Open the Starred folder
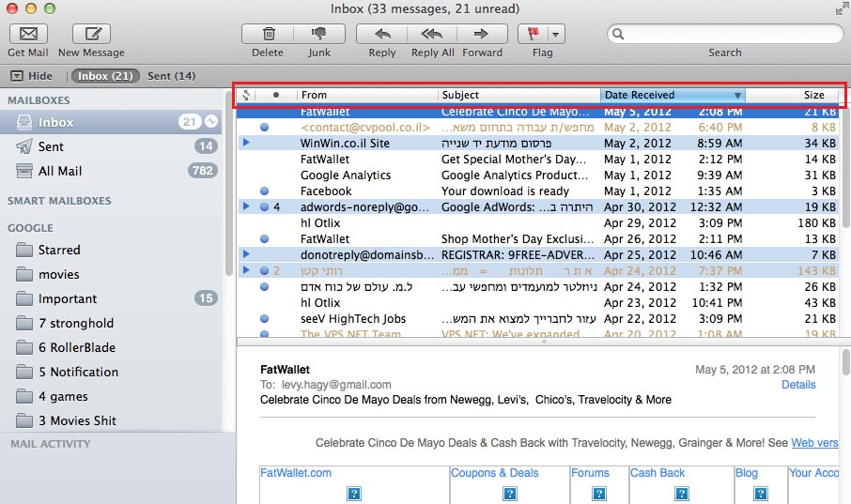This screenshot has width=851, height=504. (x=111, y=250)
